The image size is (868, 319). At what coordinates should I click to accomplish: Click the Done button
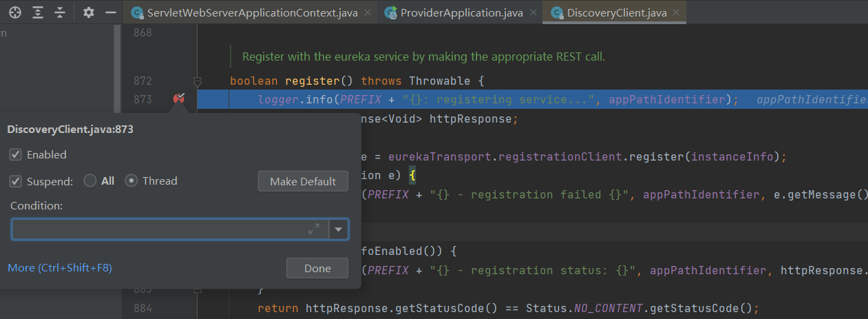(x=317, y=268)
